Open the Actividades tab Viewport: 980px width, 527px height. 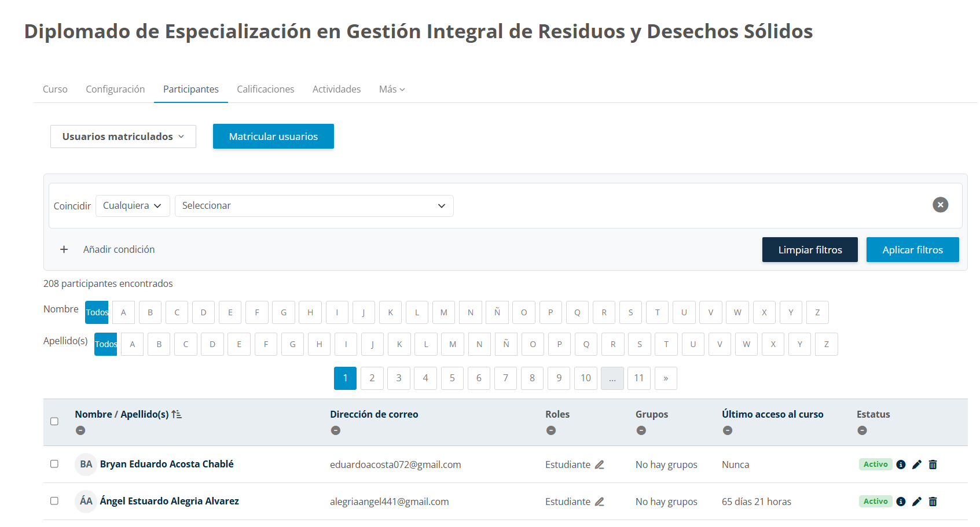[x=337, y=89]
